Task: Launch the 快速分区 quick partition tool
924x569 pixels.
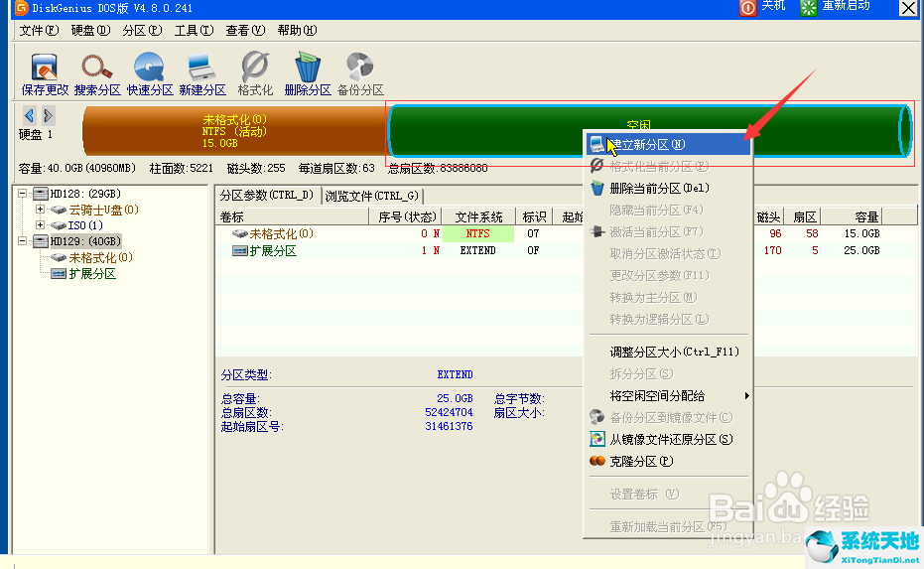Action: (149, 73)
